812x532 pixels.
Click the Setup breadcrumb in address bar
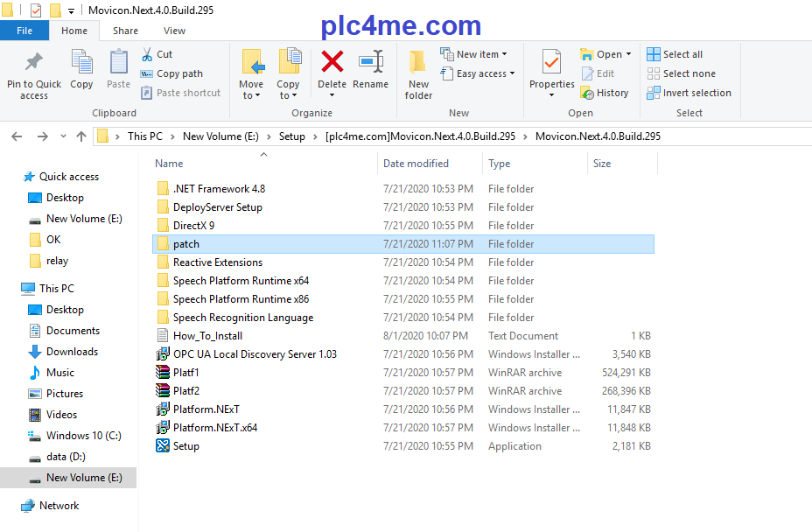click(292, 136)
